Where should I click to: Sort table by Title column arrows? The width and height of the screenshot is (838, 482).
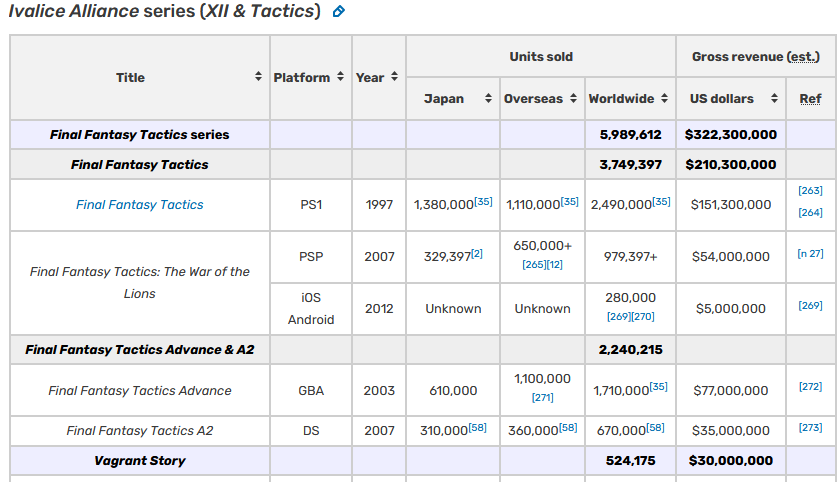258,76
